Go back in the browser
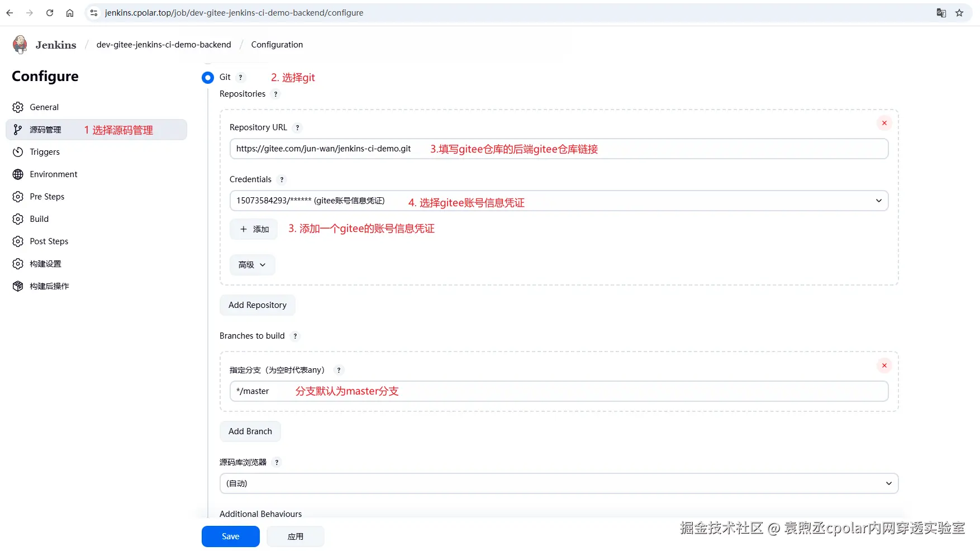This screenshot has width=980, height=551. click(x=9, y=13)
